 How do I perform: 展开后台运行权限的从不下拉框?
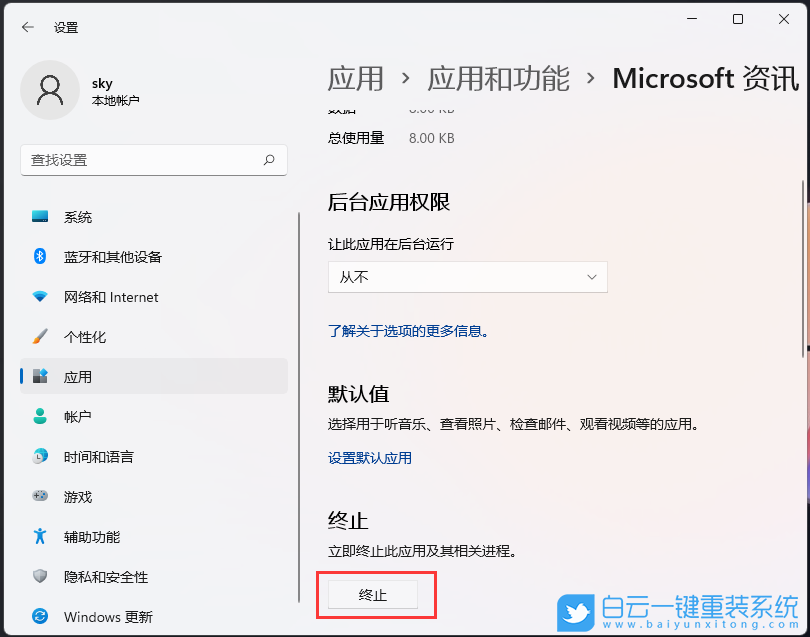coord(467,277)
